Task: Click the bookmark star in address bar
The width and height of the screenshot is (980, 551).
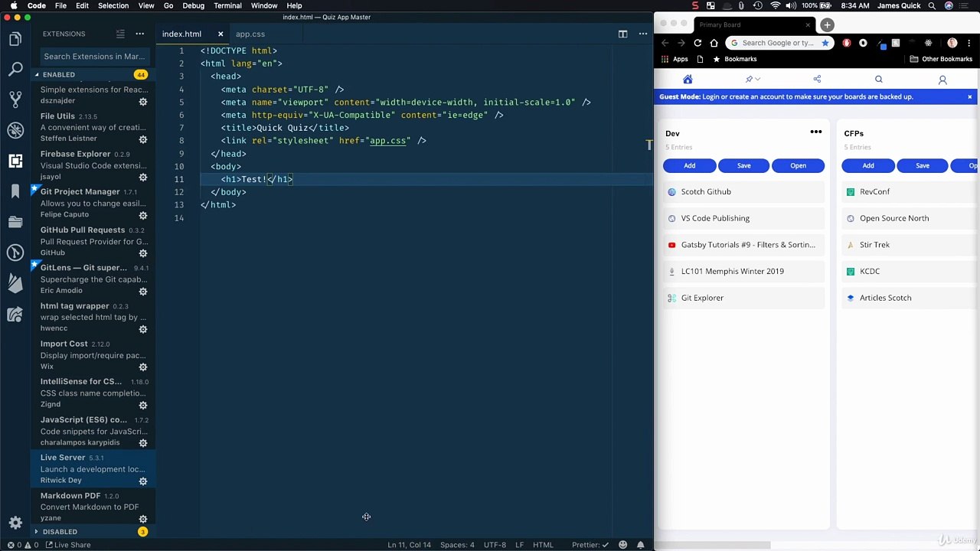Action: point(825,43)
